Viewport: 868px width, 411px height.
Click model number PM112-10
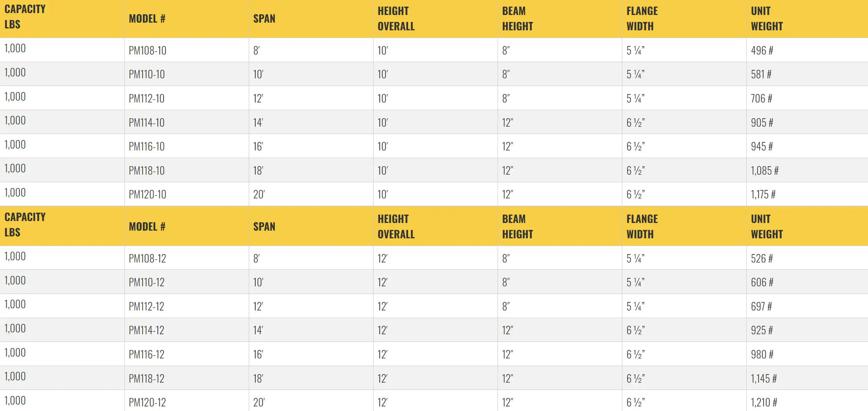(146, 99)
